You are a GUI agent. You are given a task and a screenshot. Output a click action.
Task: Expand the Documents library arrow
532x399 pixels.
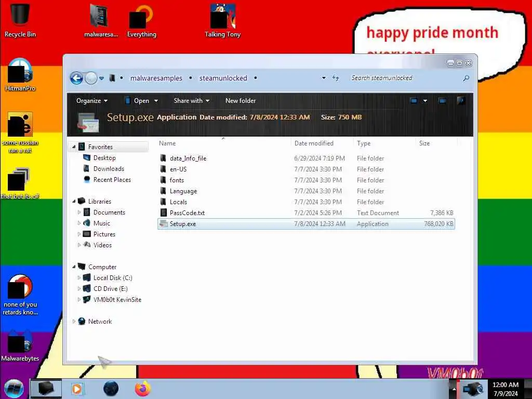[x=79, y=212]
